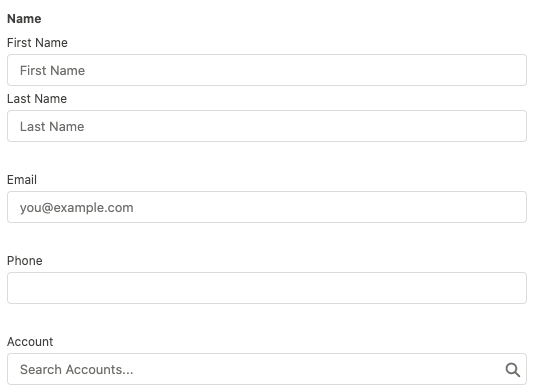Focus the First Name input field

267,70
